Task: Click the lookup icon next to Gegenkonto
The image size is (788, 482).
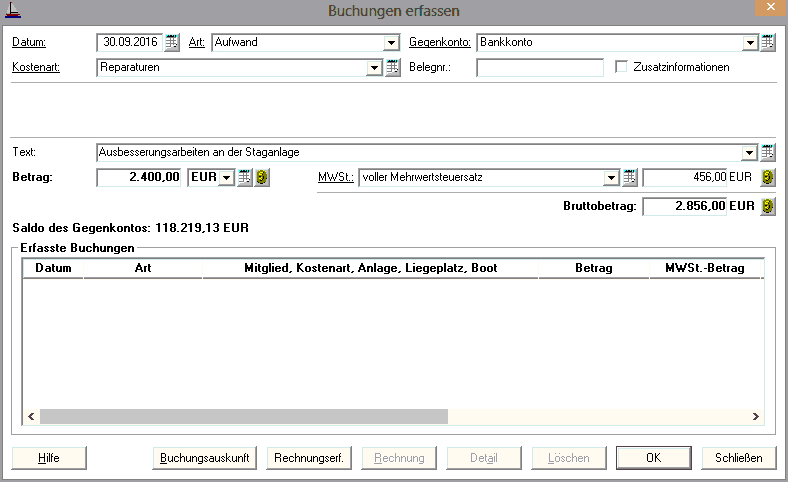Action: click(x=768, y=42)
